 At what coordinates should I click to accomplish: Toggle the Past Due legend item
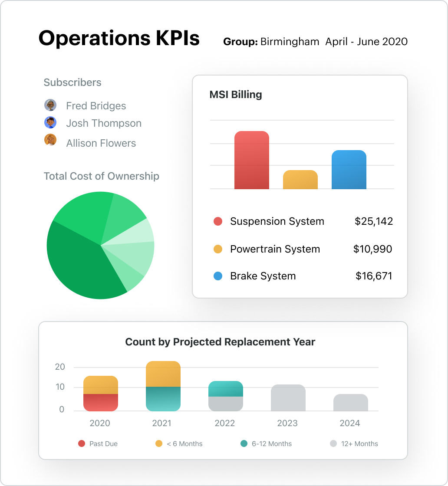[98, 443]
